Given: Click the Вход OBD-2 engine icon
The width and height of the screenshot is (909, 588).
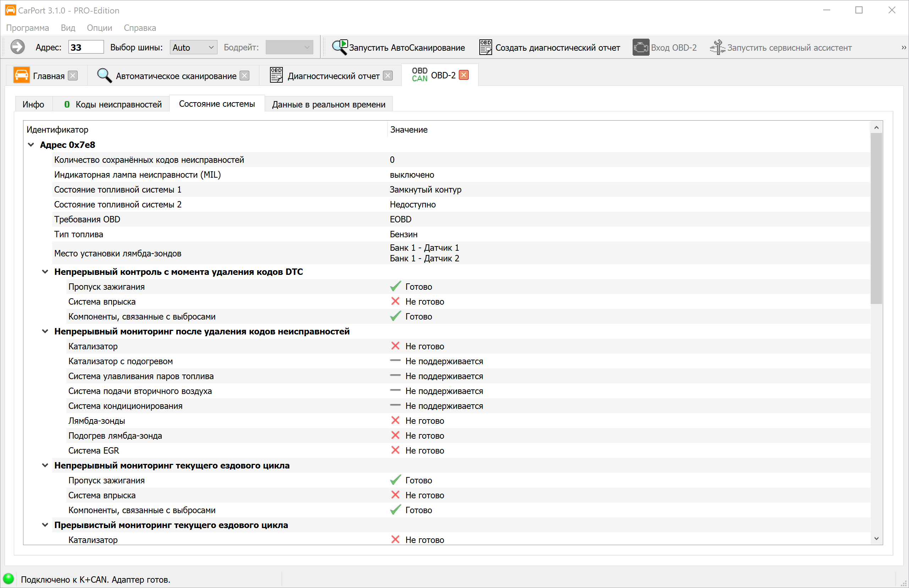Looking at the screenshot, I should click(640, 48).
